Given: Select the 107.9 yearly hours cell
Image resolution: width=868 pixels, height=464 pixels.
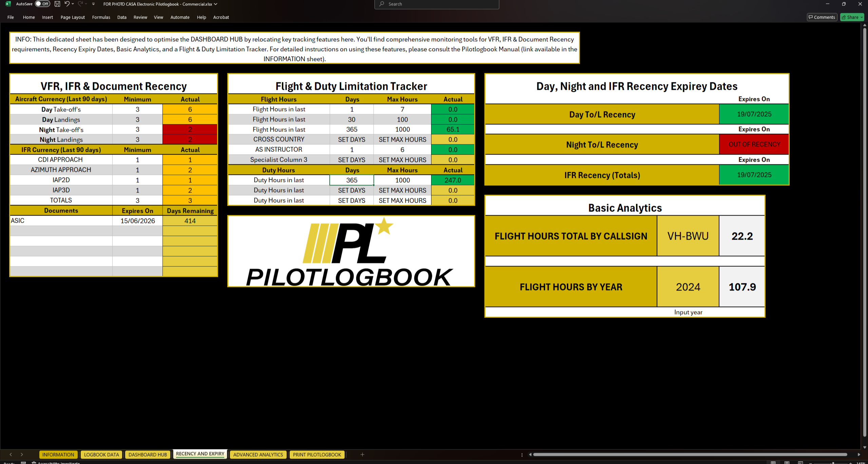Looking at the screenshot, I should click(x=742, y=287).
